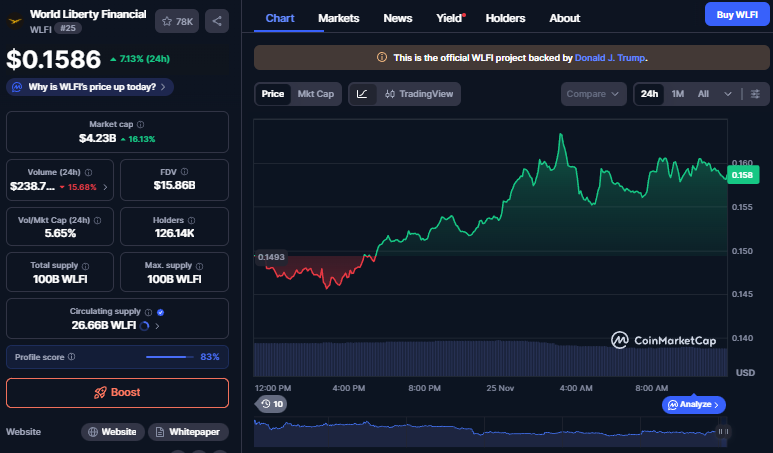Click the #25 rank badge
The image size is (773, 453).
[x=68, y=29]
